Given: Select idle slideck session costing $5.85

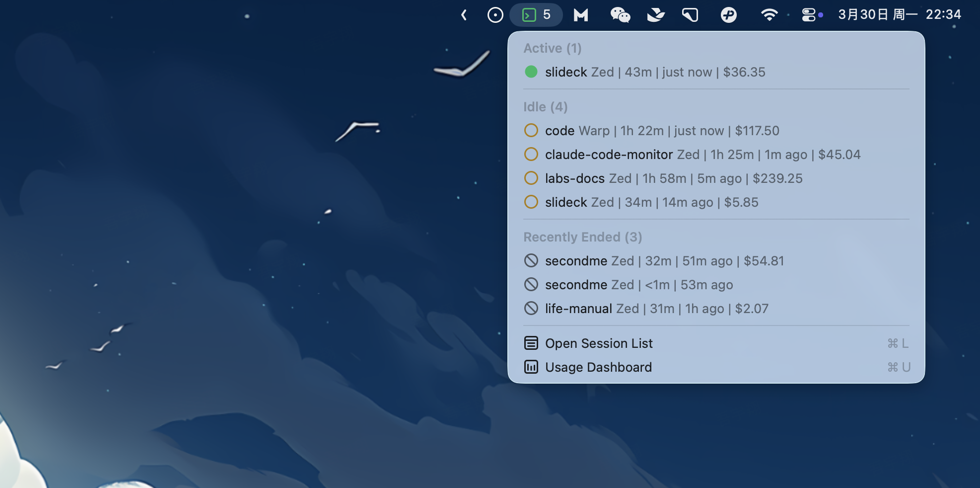Looking at the screenshot, I should 651,202.
